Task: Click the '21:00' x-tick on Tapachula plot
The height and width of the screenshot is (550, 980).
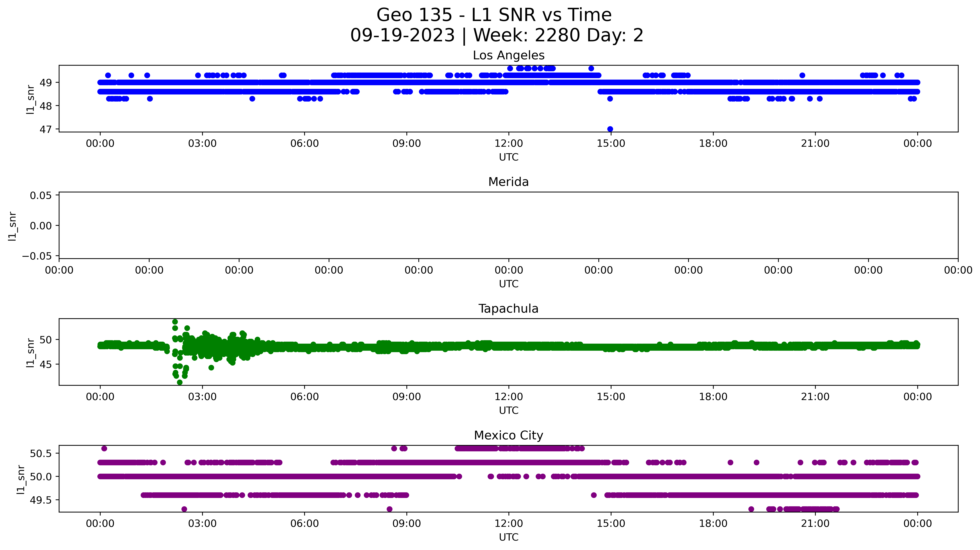Action: point(815,397)
